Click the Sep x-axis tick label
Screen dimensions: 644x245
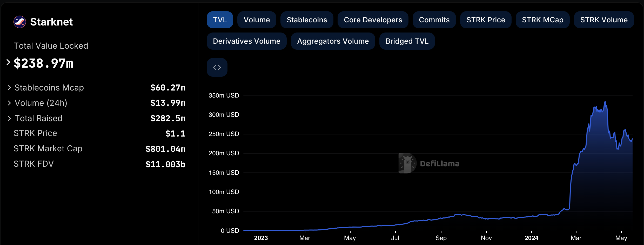441,238
